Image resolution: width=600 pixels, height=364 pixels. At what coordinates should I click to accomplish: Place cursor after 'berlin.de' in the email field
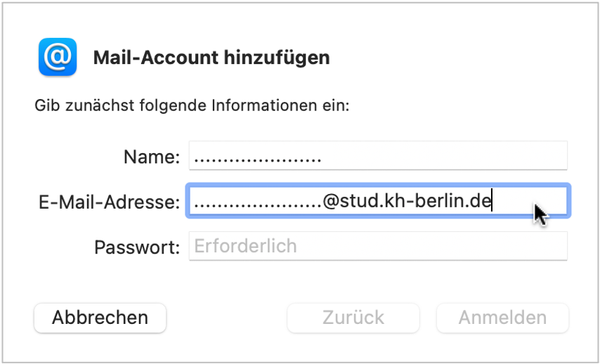492,201
